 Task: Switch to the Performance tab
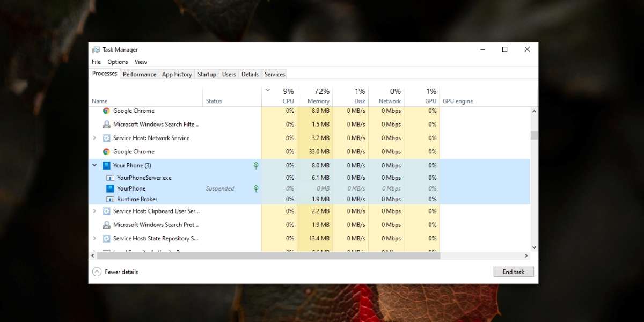click(140, 75)
